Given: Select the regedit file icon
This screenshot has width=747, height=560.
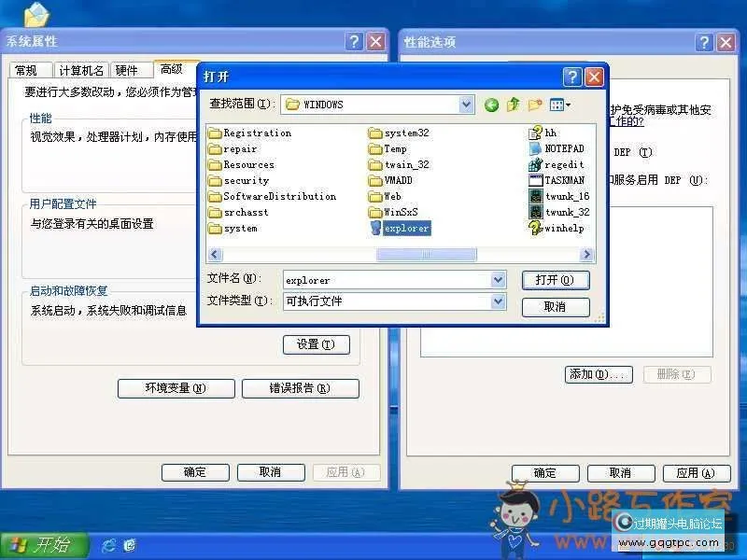Looking at the screenshot, I should click(557, 163).
